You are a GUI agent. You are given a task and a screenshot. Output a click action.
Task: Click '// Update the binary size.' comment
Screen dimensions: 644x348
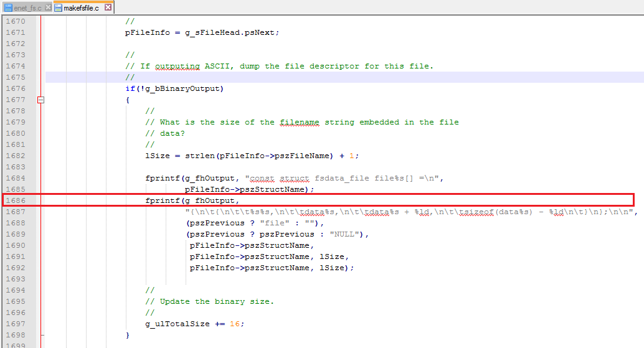point(209,302)
